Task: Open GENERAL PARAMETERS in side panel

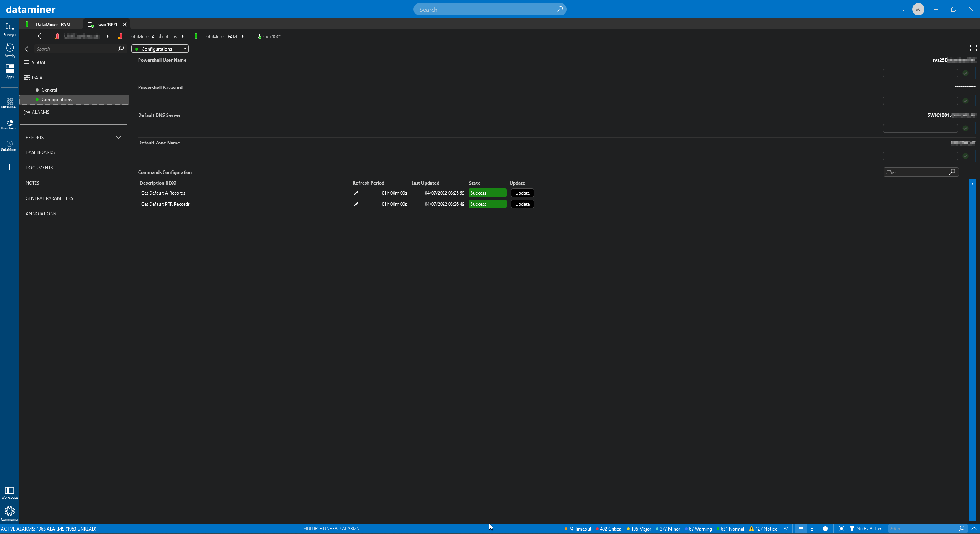Action: point(49,198)
